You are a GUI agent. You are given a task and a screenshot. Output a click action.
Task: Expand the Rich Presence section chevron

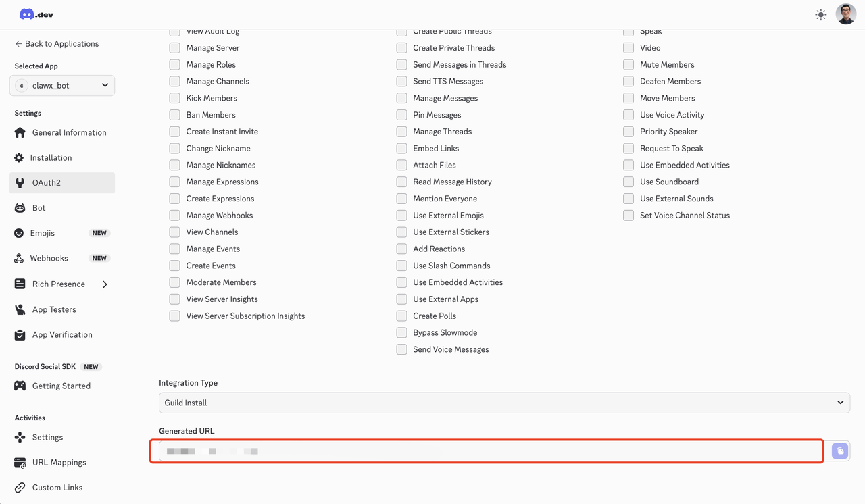point(105,284)
